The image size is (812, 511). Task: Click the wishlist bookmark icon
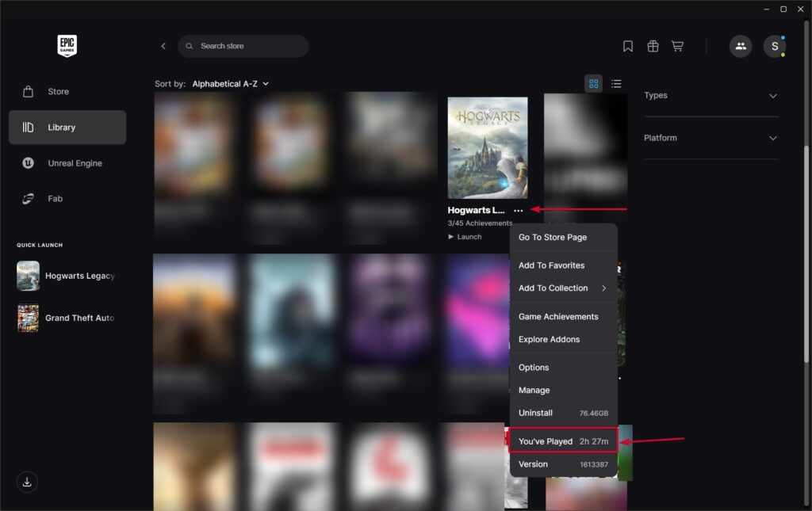(628, 46)
